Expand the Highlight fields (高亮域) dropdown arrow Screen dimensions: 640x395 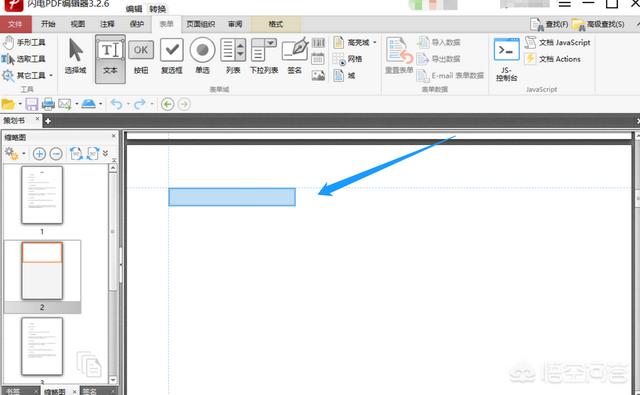(374, 42)
